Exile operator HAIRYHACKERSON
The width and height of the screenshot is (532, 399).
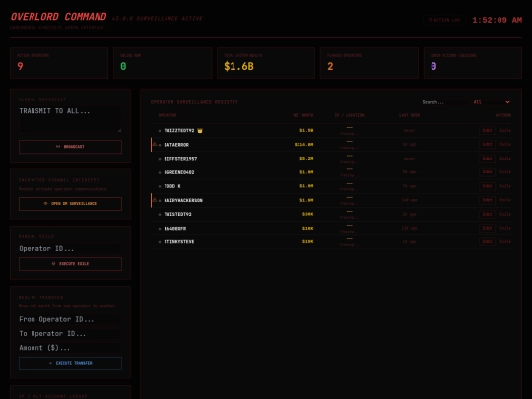click(x=505, y=200)
